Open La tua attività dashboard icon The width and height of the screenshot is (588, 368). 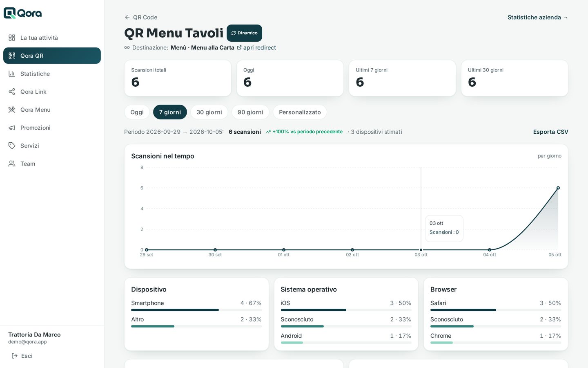pyautogui.click(x=12, y=38)
